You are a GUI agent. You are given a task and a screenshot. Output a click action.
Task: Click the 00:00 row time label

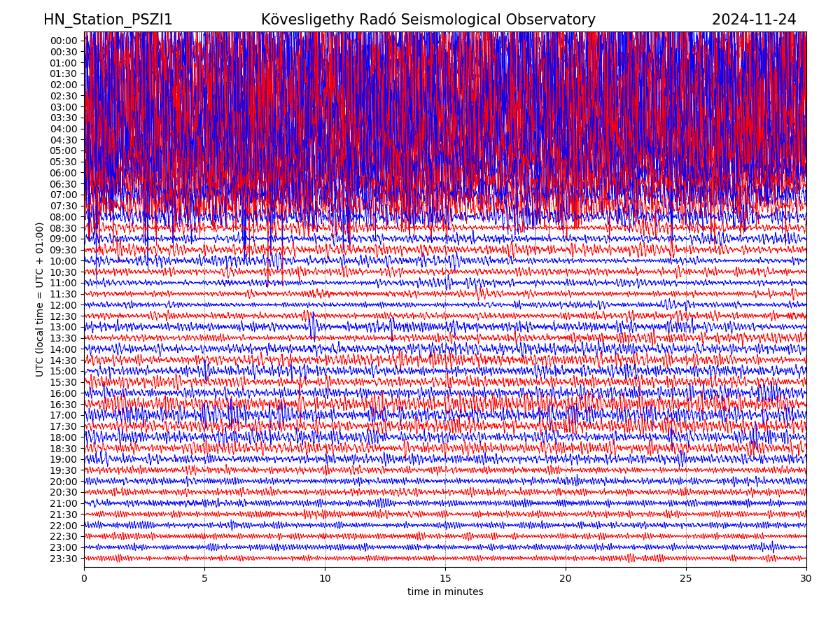tap(64, 41)
